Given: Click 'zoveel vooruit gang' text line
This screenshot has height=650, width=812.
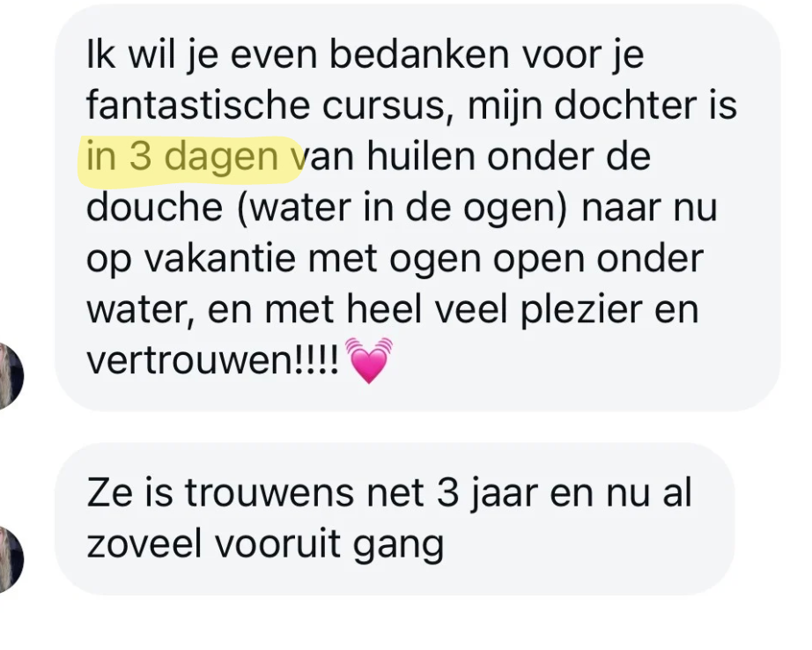Looking at the screenshot, I should click(x=265, y=546).
